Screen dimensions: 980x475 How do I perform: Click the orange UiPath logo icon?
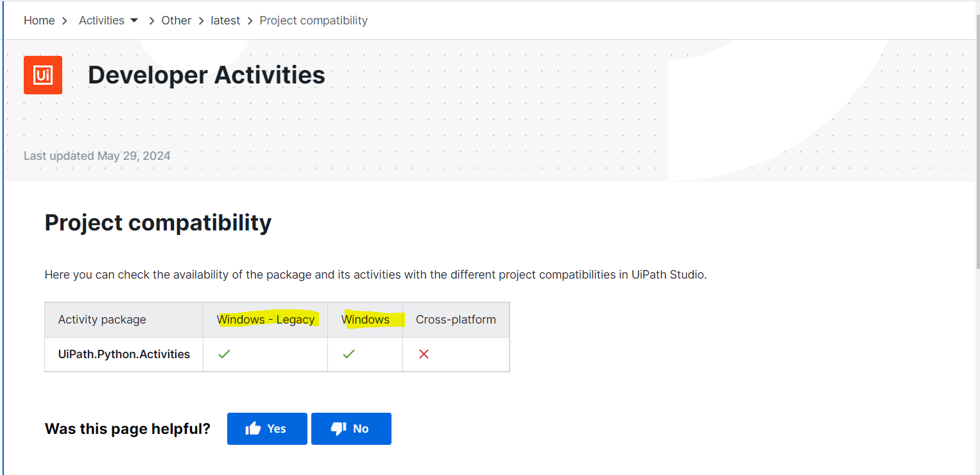43,75
